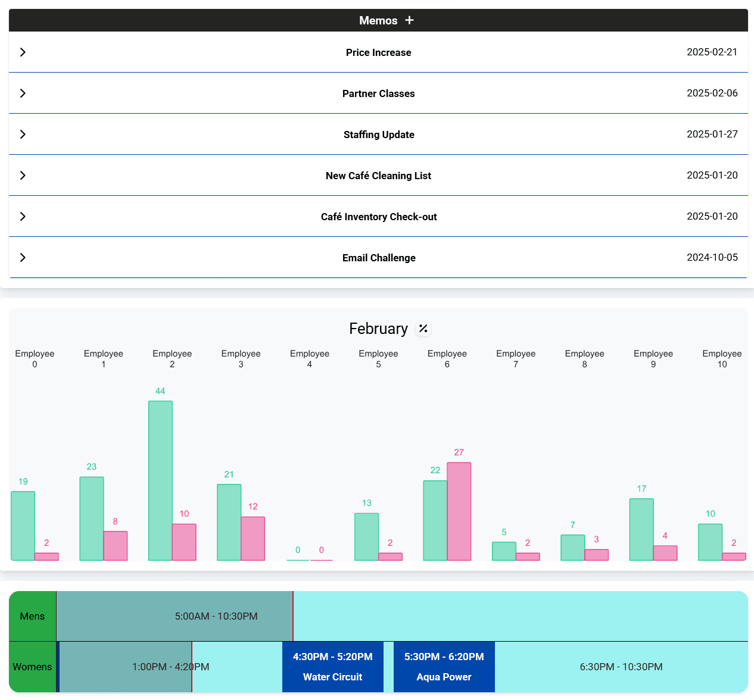Open the Café Inventory Check-out memo
Image resolution: width=754 pixels, height=700 pixels.
pos(379,216)
